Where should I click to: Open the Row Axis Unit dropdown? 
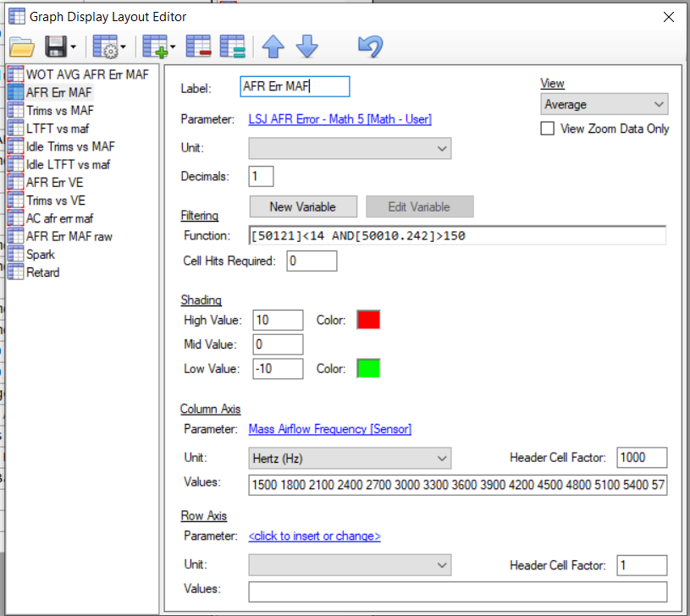(350, 565)
